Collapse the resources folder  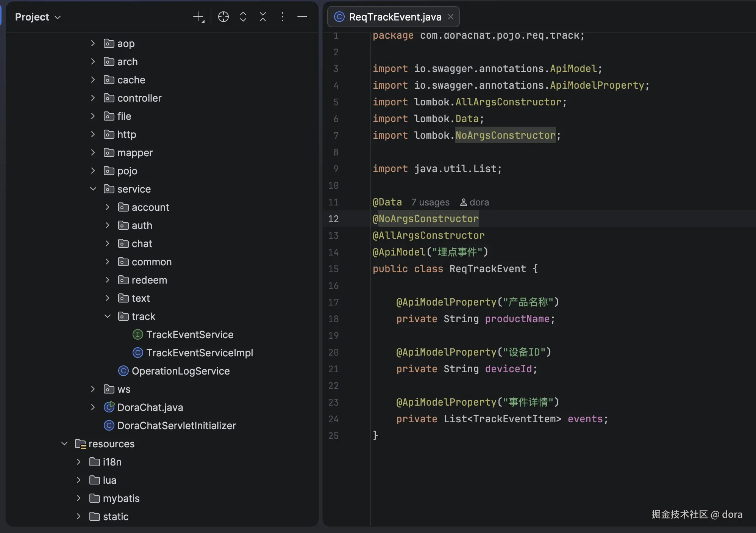(64, 444)
